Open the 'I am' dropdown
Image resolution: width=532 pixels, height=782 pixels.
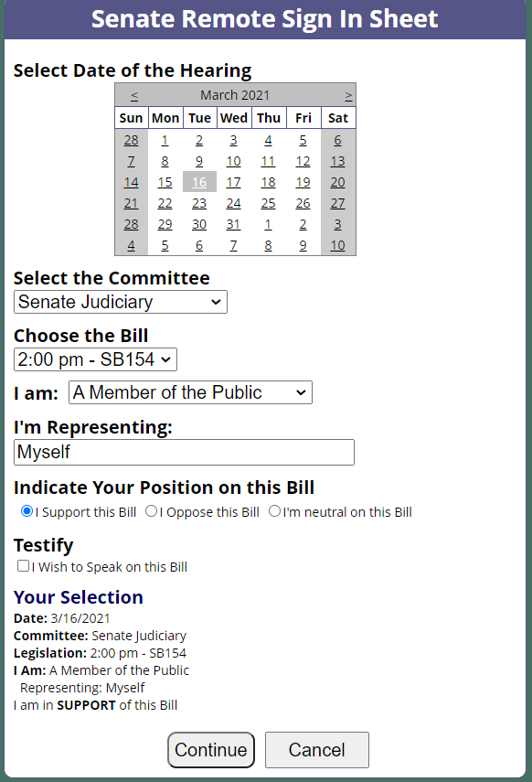[190, 392]
